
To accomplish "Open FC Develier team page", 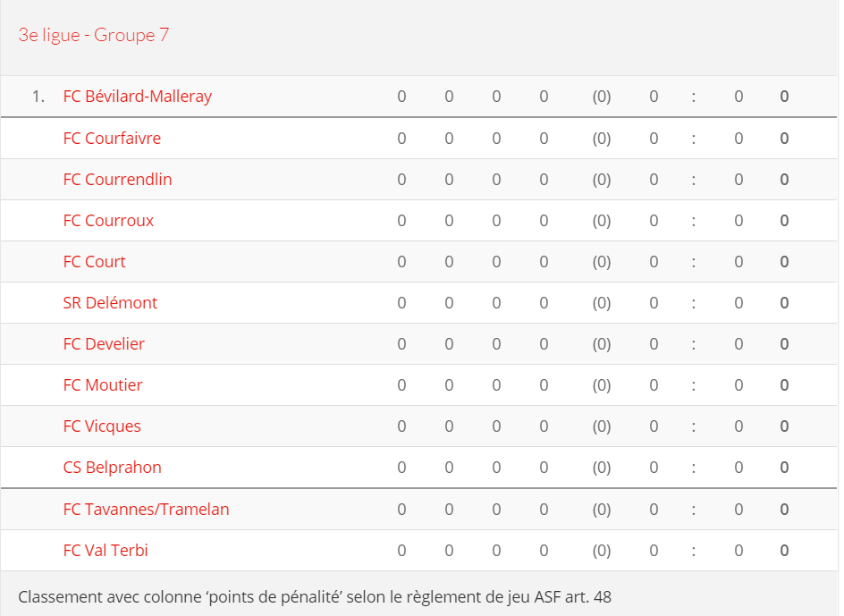I will [x=104, y=344].
